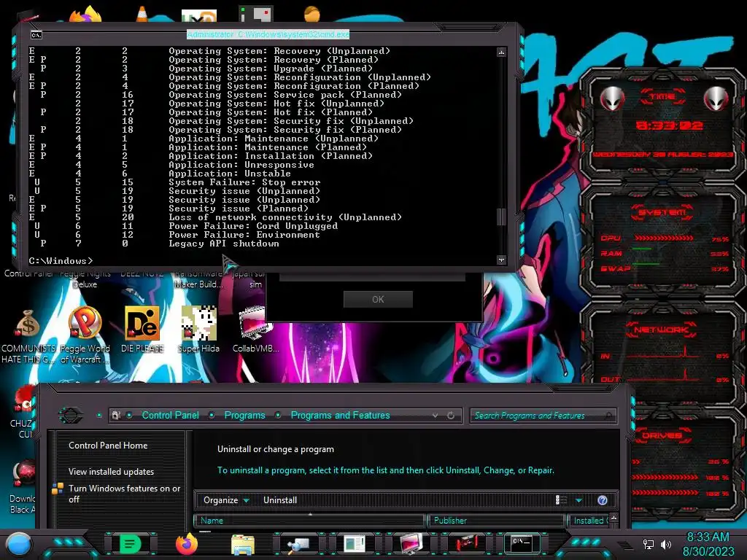
Task: Click the right alien head on the Time gadget
Action: click(716, 98)
